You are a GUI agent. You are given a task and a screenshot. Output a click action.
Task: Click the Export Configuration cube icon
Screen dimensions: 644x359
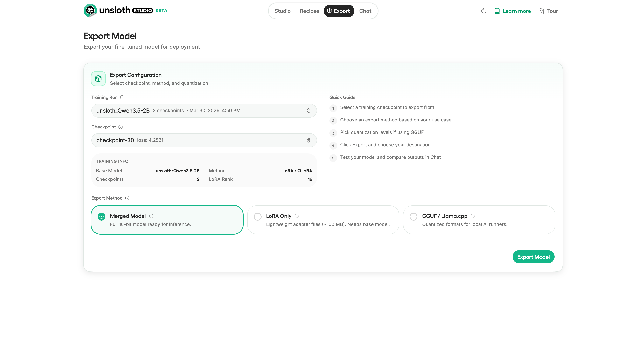(x=99, y=79)
